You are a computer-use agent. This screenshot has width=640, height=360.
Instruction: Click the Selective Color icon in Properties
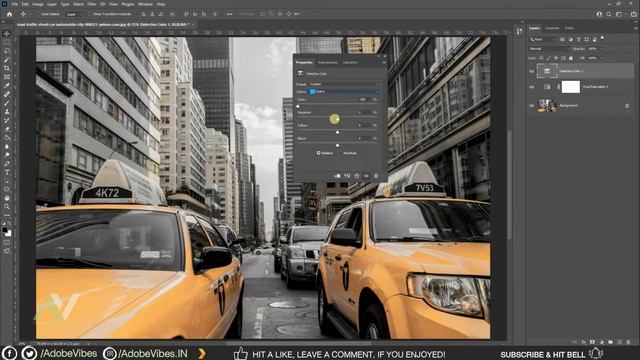tap(300, 73)
